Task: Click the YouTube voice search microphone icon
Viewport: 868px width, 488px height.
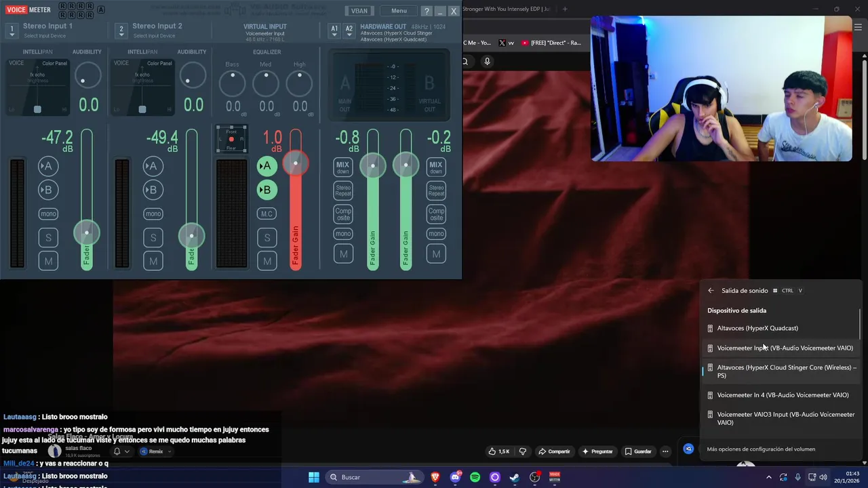Action: [487, 62]
